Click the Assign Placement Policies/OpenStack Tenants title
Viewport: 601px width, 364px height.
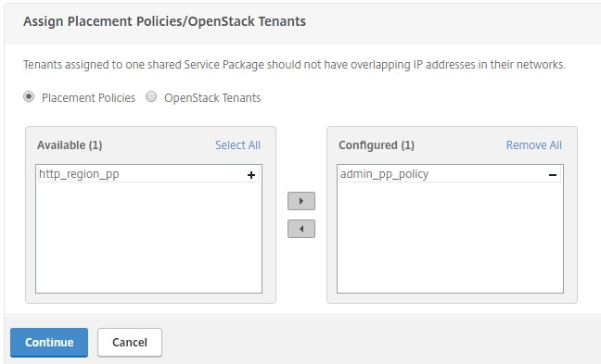click(x=164, y=21)
